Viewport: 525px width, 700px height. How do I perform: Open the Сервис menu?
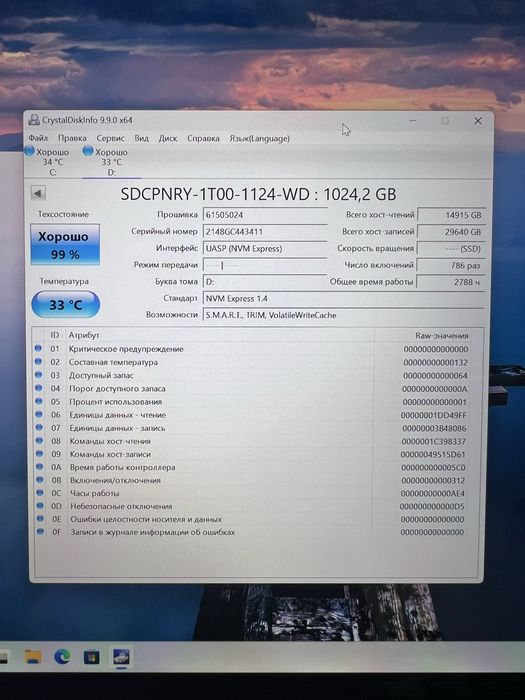(110, 138)
